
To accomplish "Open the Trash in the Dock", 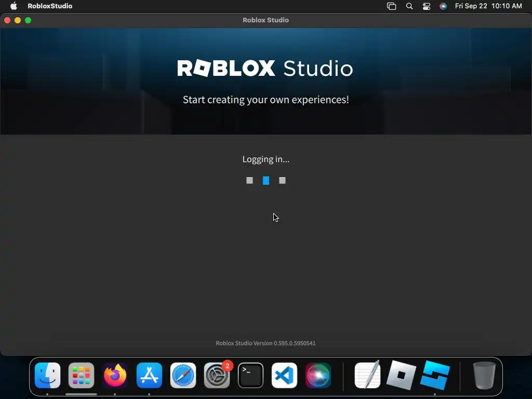I will point(484,375).
